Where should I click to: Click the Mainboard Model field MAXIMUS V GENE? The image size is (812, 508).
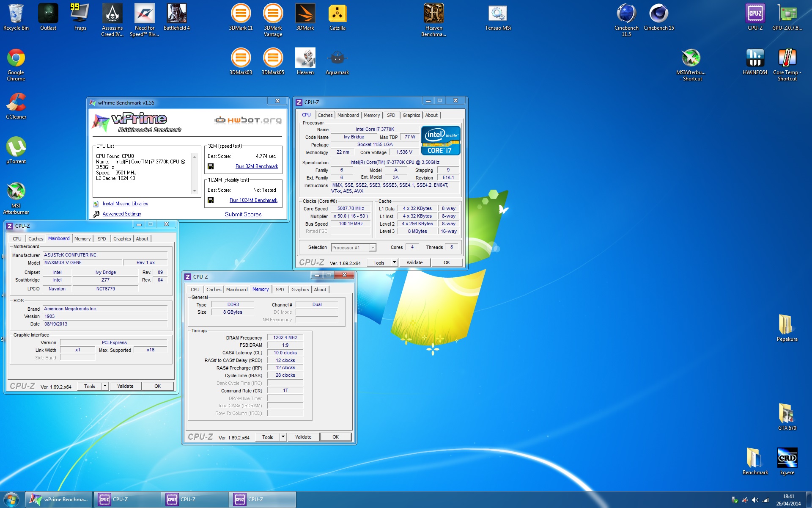(x=83, y=262)
